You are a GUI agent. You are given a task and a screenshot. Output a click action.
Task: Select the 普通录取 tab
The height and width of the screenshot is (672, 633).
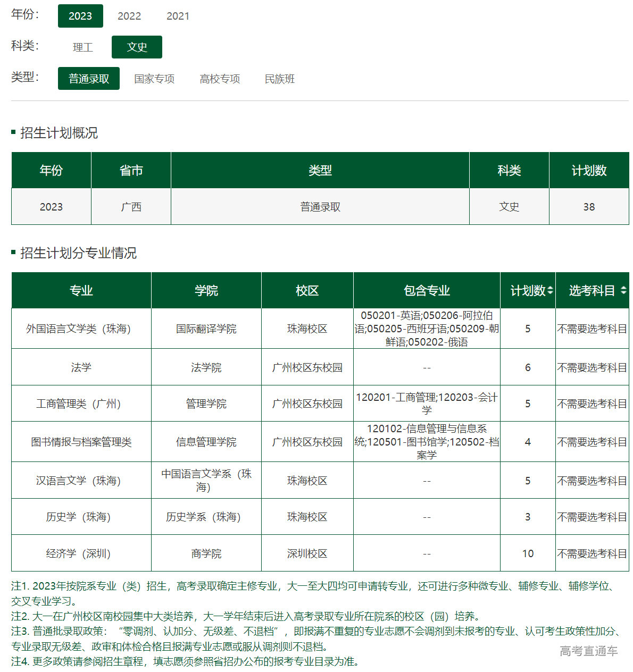click(88, 78)
